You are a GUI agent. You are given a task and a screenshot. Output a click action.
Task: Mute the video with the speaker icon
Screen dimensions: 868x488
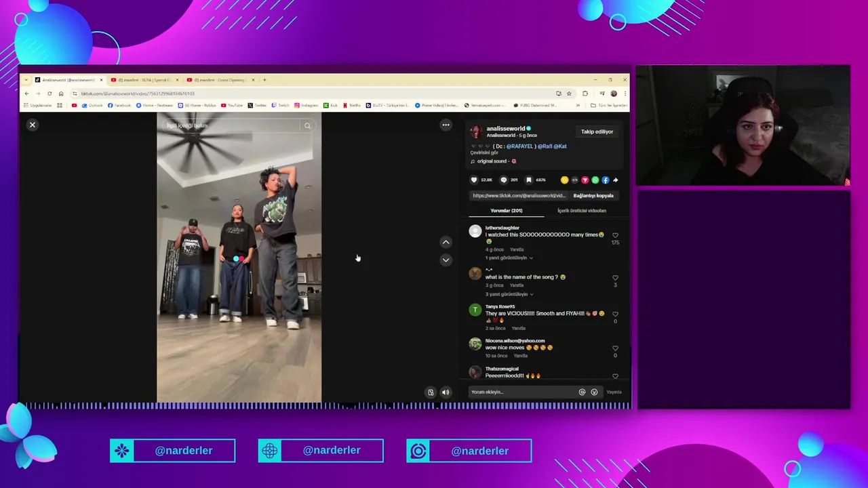446,392
